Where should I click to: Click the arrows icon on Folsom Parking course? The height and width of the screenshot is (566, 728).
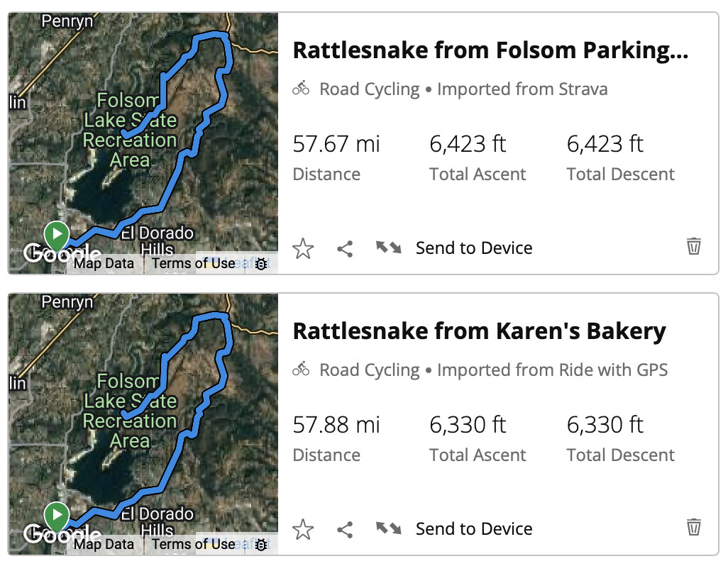(x=389, y=248)
